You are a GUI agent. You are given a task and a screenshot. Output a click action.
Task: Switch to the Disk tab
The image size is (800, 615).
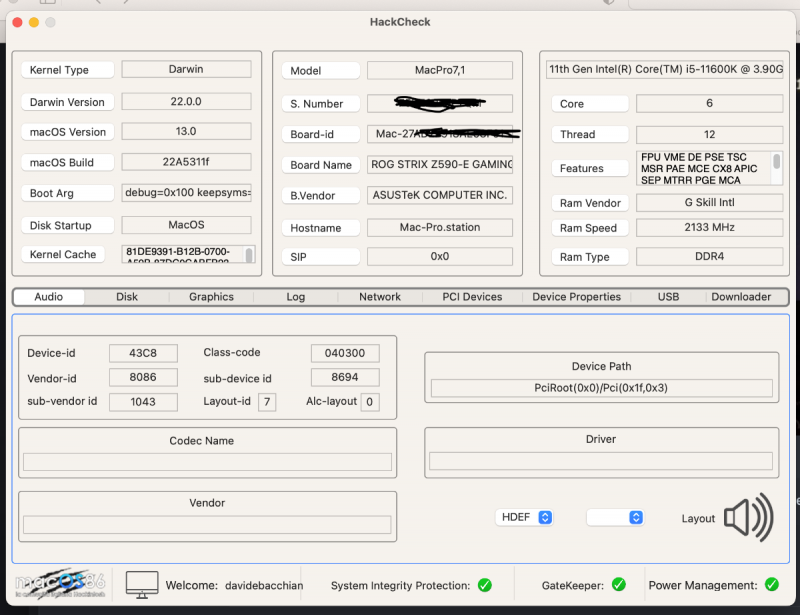coord(128,297)
